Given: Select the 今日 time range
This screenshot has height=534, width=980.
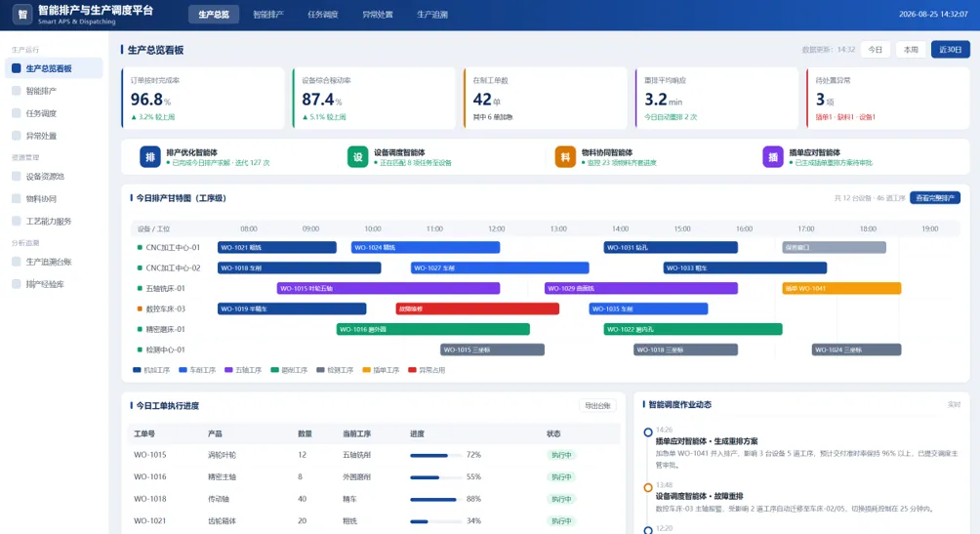Looking at the screenshot, I should click(875, 50).
